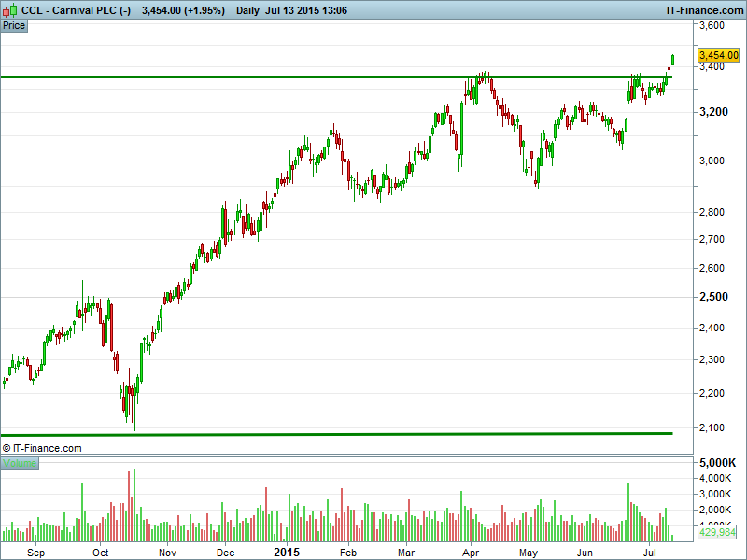The image size is (747, 560).
Task: Select the Price panel label
Action: [x=14, y=25]
